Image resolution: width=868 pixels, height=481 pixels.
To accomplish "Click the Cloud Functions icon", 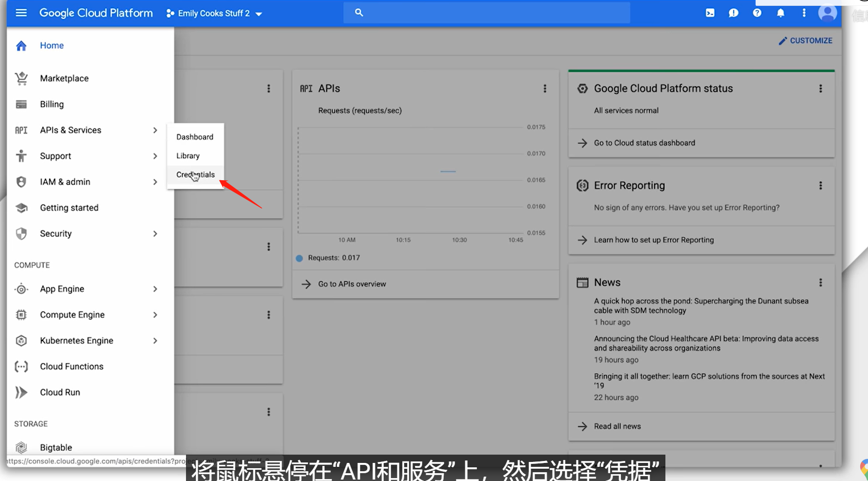I will coord(21,366).
